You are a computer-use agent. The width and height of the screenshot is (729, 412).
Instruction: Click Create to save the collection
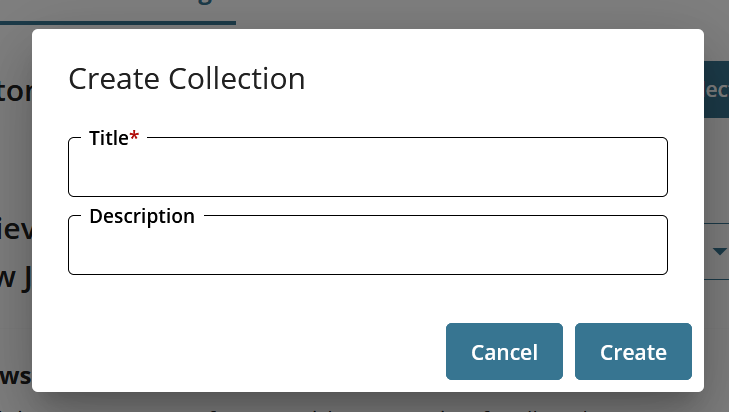(x=633, y=352)
